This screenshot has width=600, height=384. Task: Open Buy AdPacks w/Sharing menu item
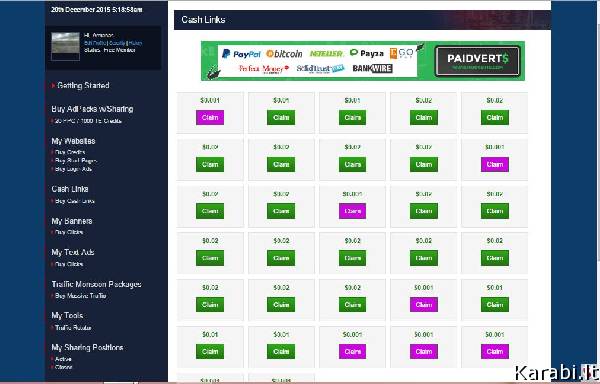tap(92, 109)
